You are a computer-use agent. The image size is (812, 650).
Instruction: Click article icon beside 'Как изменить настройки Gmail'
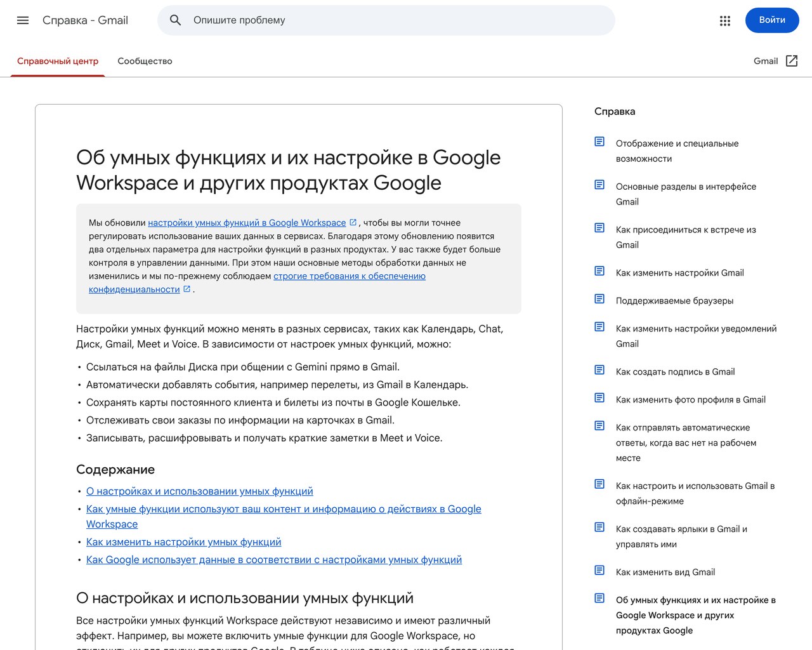click(599, 271)
